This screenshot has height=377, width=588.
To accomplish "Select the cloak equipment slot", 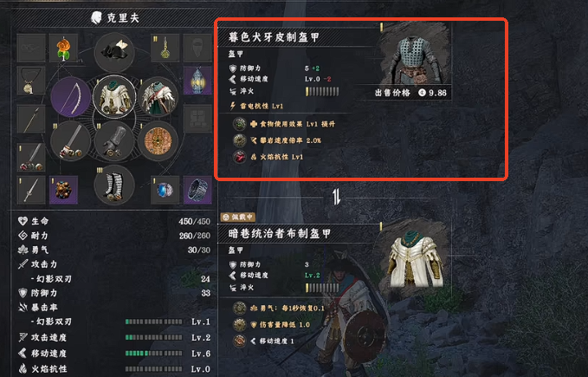I will click(158, 97).
